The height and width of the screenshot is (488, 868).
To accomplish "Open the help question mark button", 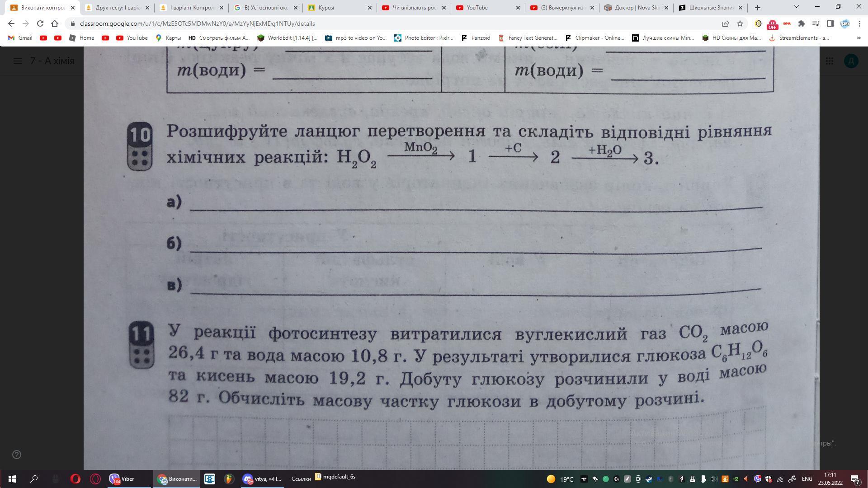I will (x=17, y=455).
